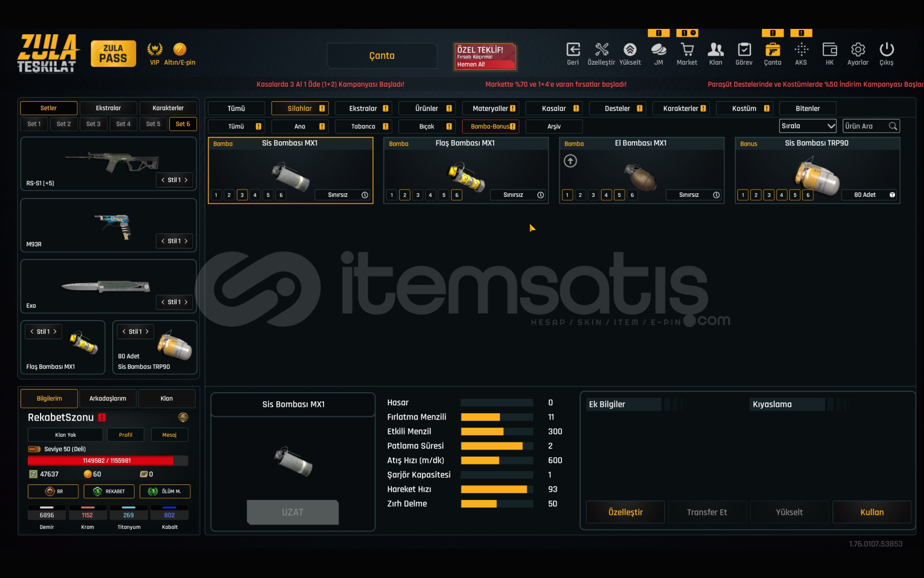Viewport: 924px width, 578px height.
Task: Click the upgrade arrow on El Bombası MX1
Action: [x=571, y=161]
